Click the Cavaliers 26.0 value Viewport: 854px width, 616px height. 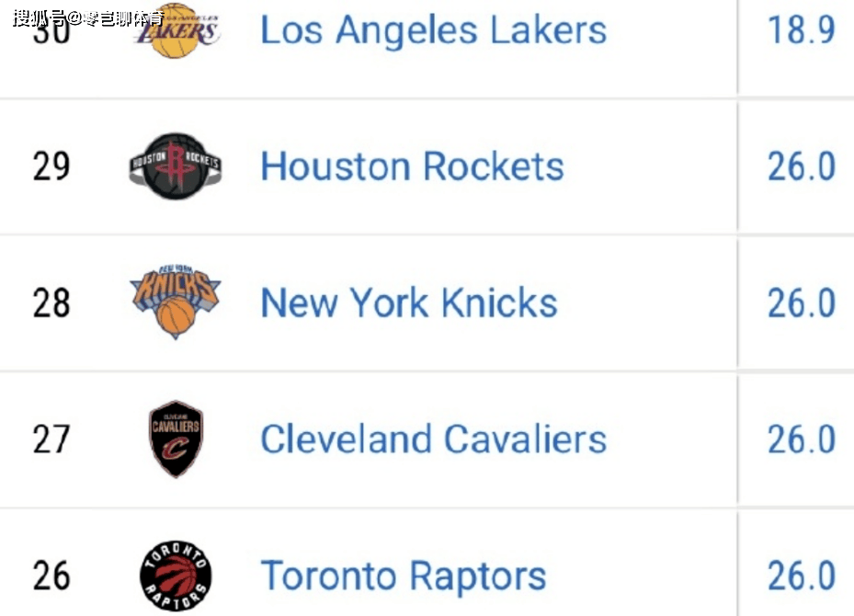(801, 439)
